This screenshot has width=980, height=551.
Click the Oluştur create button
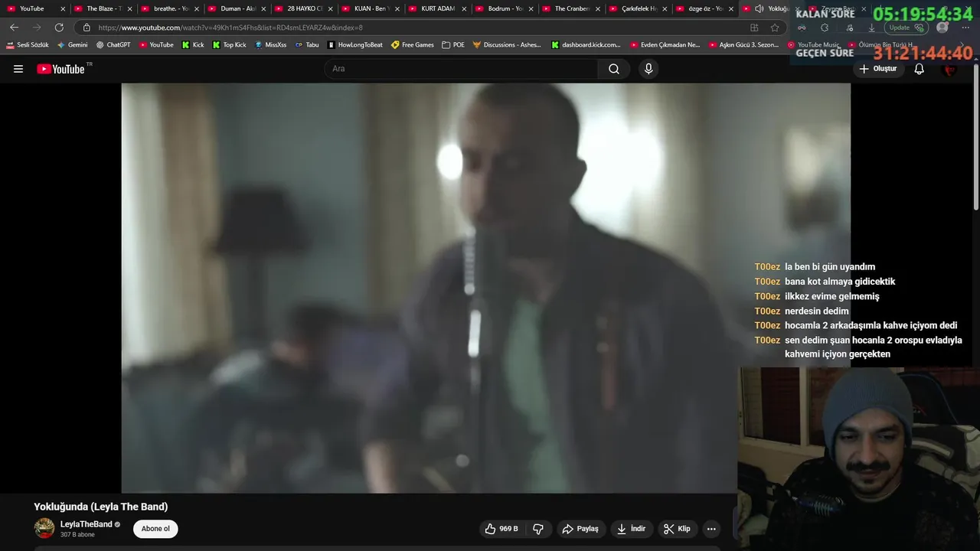click(x=877, y=69)
